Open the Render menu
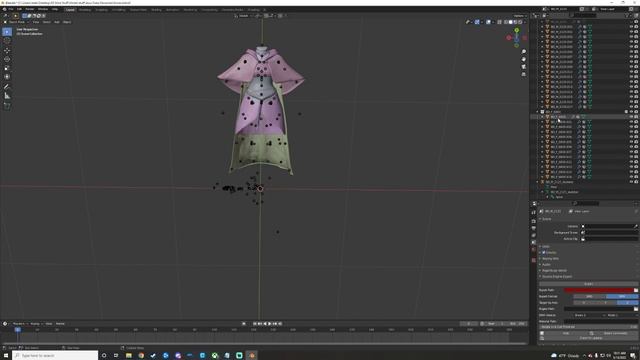 click(x=30, y=9)
